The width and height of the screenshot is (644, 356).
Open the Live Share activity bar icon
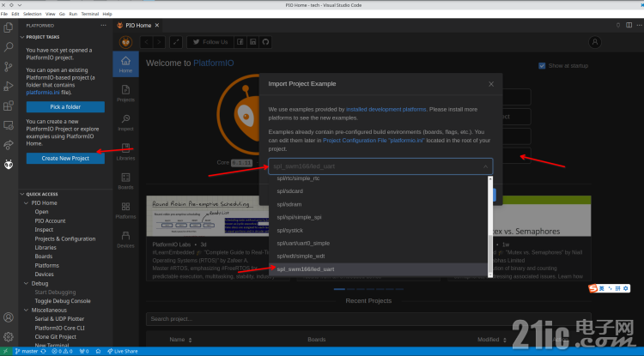pyautogui.click(x=9, y=145)
